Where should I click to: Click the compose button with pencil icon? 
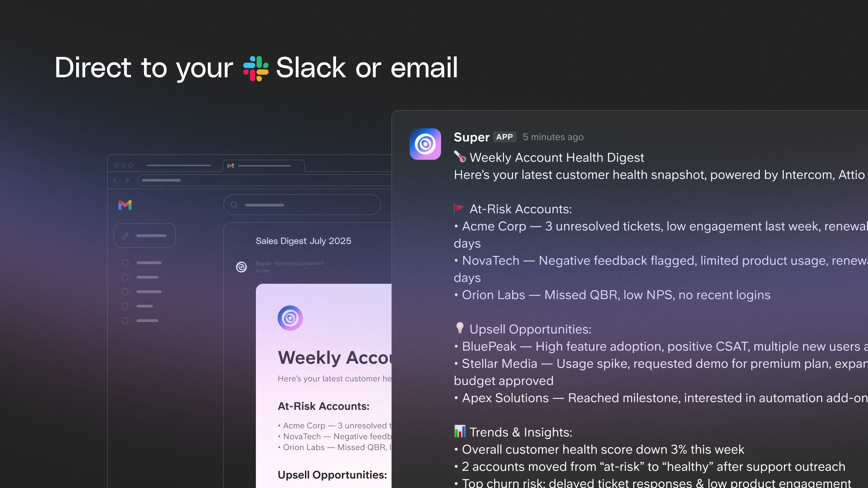coord(145,235)
